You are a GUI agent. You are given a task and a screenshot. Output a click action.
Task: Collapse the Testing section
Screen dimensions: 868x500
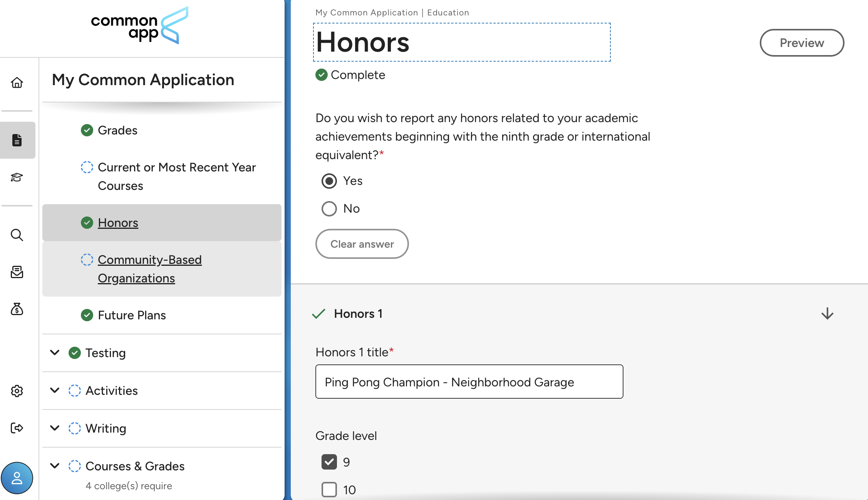54,352
